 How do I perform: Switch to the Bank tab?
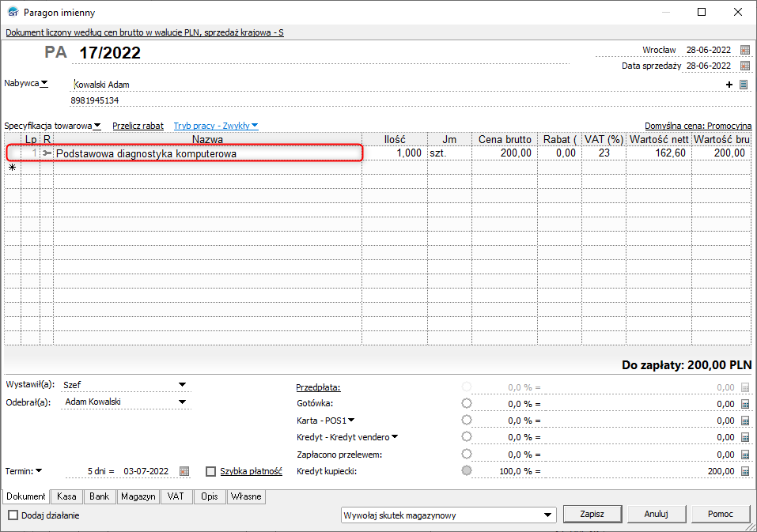pyautogui.click(x=99, y=496)
